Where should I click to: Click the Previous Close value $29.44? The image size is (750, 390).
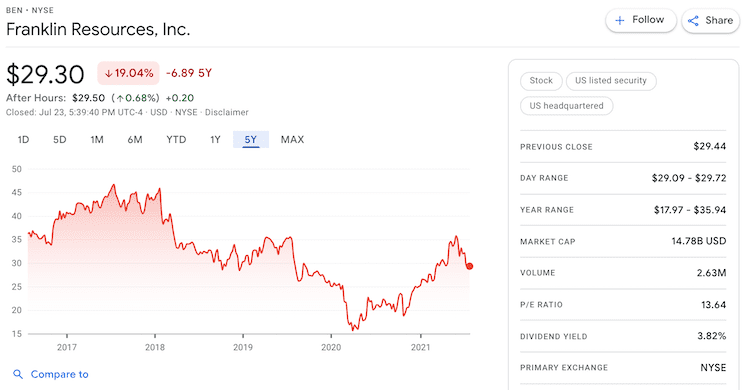[x=709, y=146]
